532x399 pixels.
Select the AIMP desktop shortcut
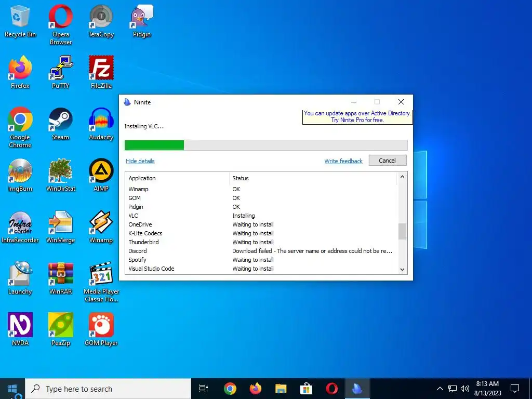(101, 176)
